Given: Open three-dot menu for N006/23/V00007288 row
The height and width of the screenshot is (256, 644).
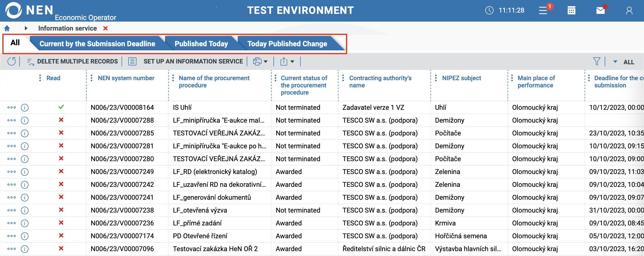Looking at the screenshot, I should point(12,120).
